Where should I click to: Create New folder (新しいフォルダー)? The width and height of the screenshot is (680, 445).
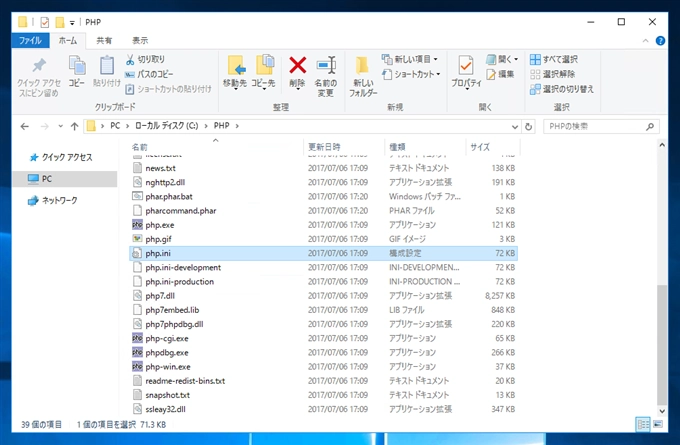pos(363,76)
